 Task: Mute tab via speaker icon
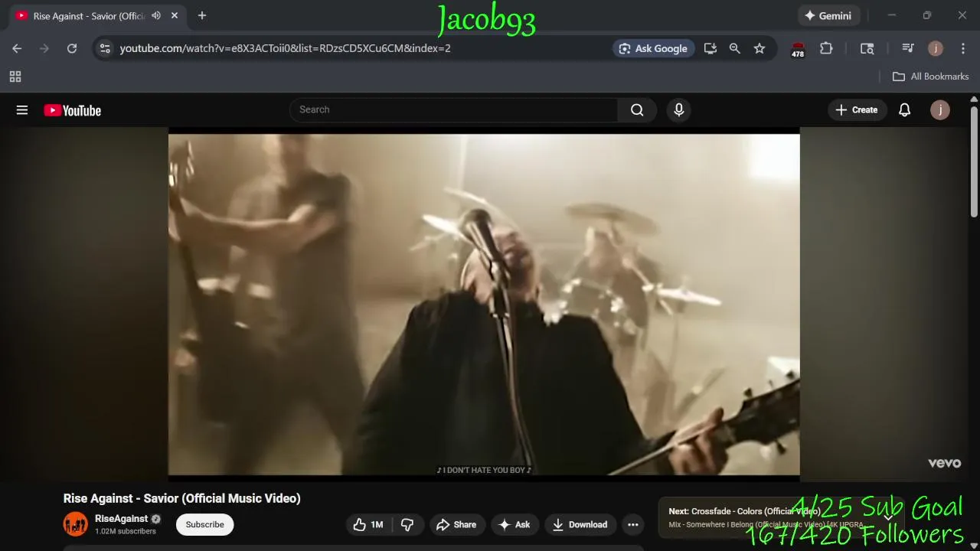click(x=156, y=15)
